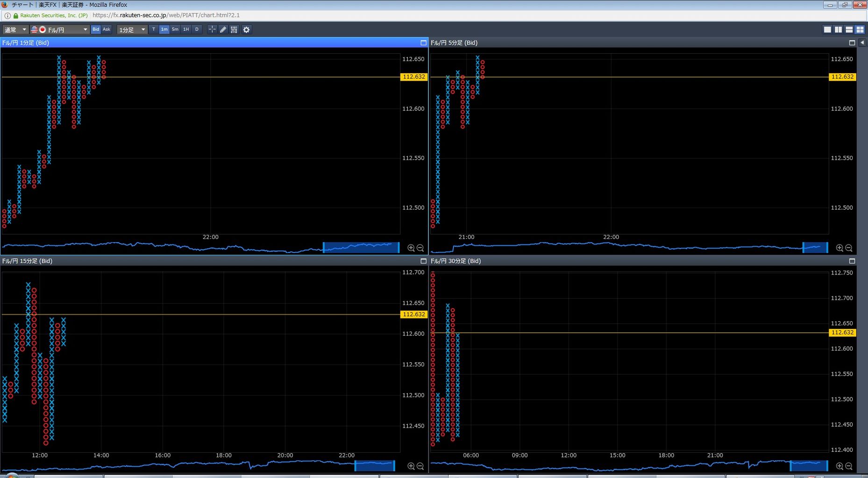
Task: Switch to two-row chart layout
Action: coord(849,29)
